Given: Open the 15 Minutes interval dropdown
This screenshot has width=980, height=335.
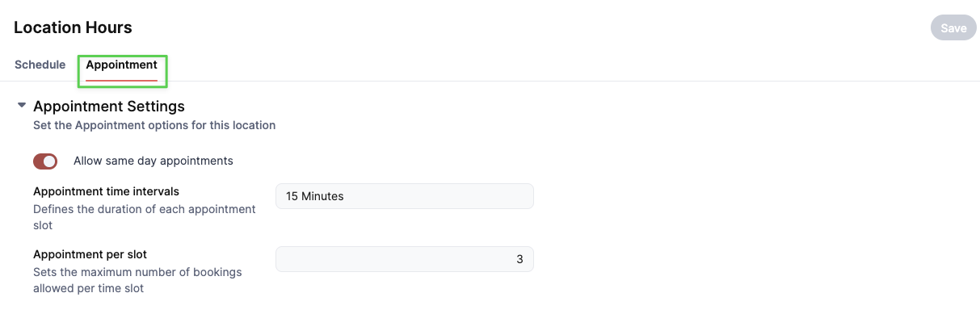Looking at the screenshot, I should pos(404,196).
